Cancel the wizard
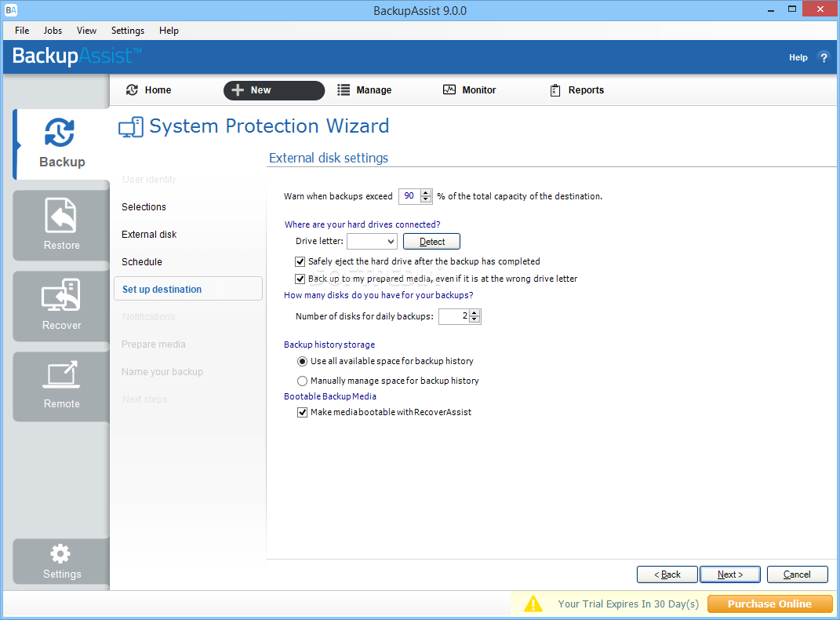This screenshot has height=620, width=840. click(797, 574)
